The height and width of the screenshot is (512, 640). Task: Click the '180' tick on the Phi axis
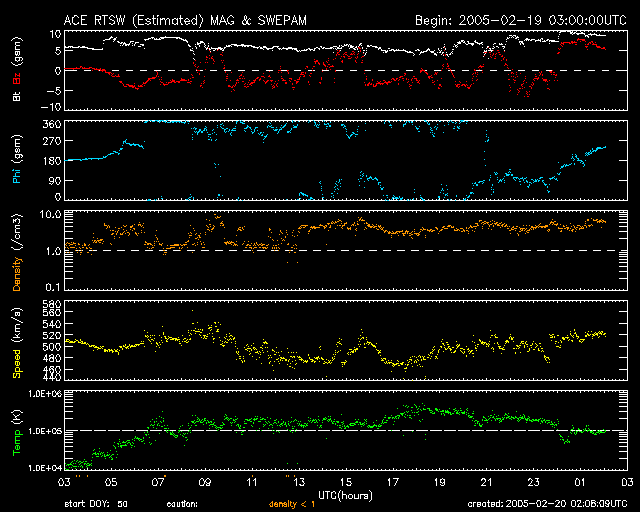[51, 161]
